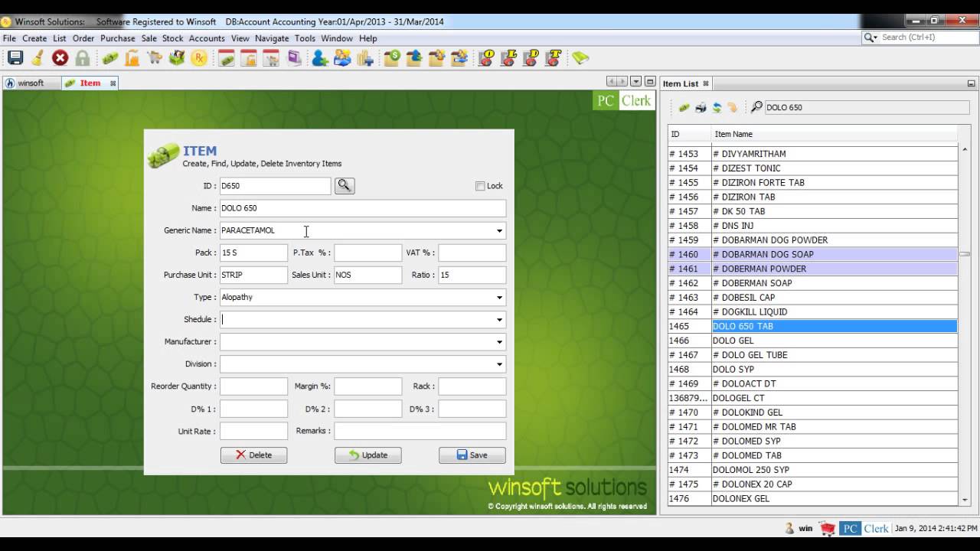This screenshot has height=551, width=980.
Task: Minimize the Item List panel
Action: point(971,83)
